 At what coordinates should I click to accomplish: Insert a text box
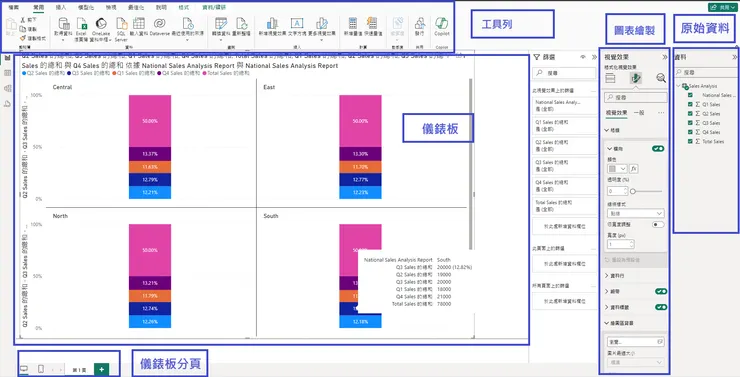click(x=296, y=27)
